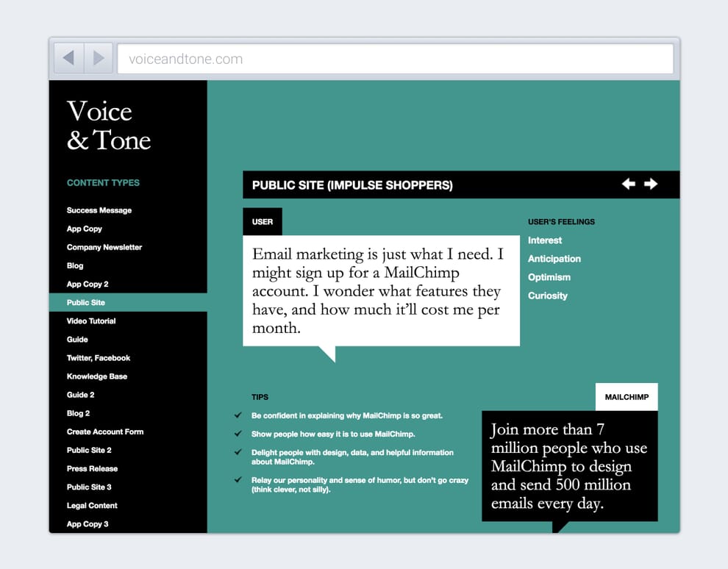
Task: Select the Blog sidebar entry
Action: (x=75, y=265)
